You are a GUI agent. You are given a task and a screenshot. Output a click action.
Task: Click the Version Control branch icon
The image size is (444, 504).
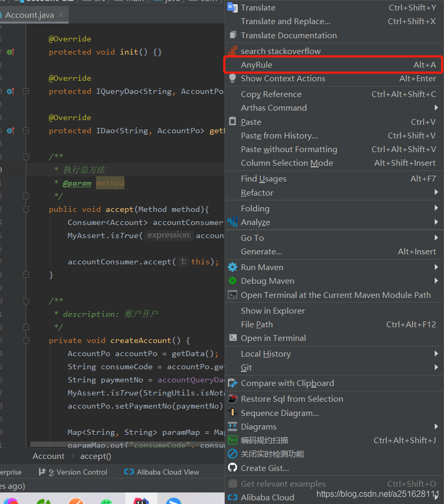pyautogui.click(x=42, y=471)
